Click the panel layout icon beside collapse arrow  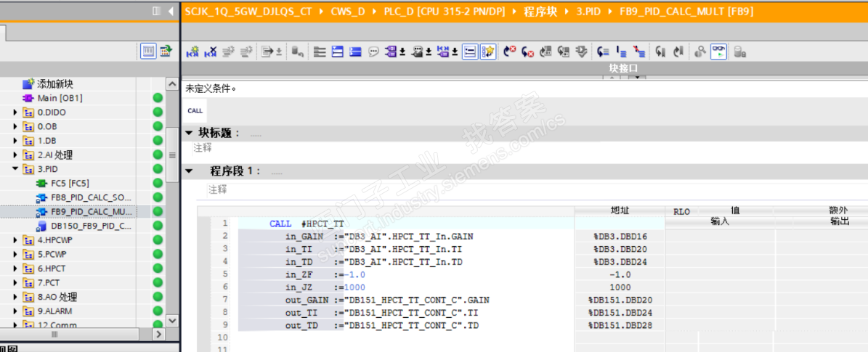pos(157,11)
